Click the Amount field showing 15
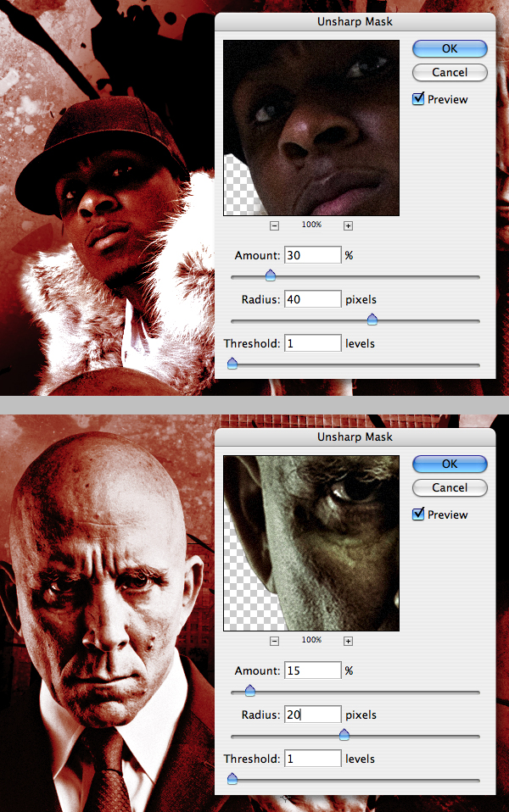This screenshot has width=509, height=812. pos(312,670)
